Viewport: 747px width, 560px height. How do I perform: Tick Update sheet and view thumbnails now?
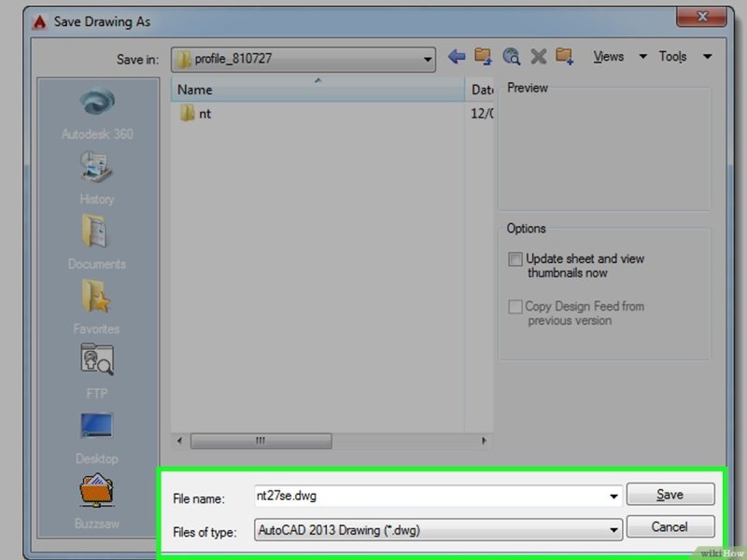pos(515,259)
